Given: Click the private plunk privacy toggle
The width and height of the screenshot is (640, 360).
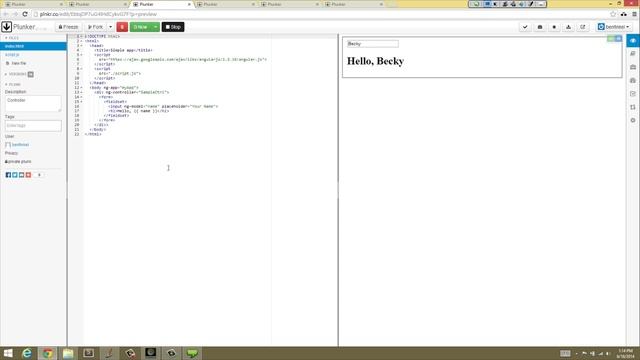Looking at the screenshot, I should [x=18, y=162].
